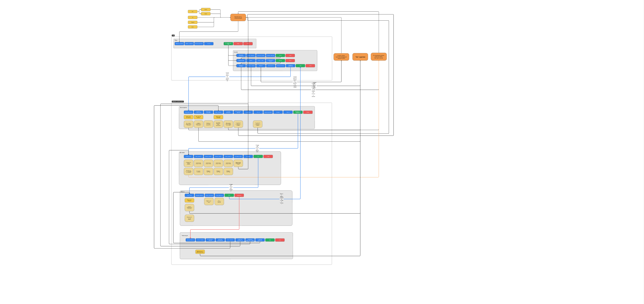Screen dimensions: 644x304
Task: Select the yellow 'VK' source node
Action: [192, 17]
